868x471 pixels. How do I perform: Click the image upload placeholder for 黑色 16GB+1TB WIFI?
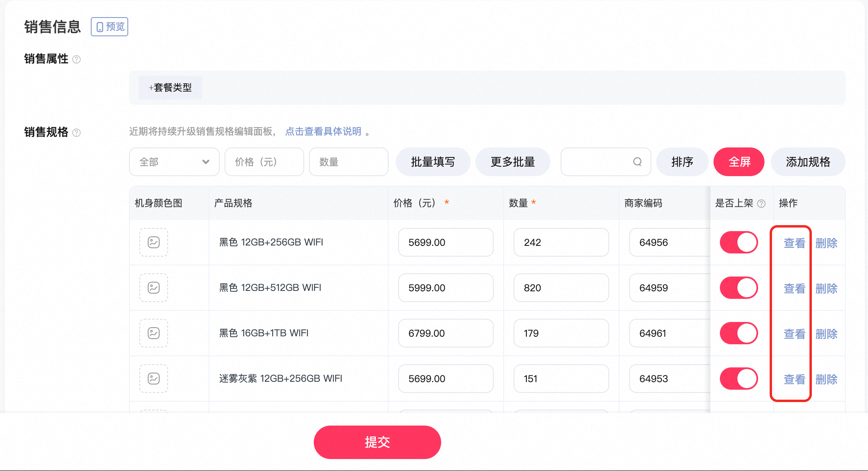(153, 333)
